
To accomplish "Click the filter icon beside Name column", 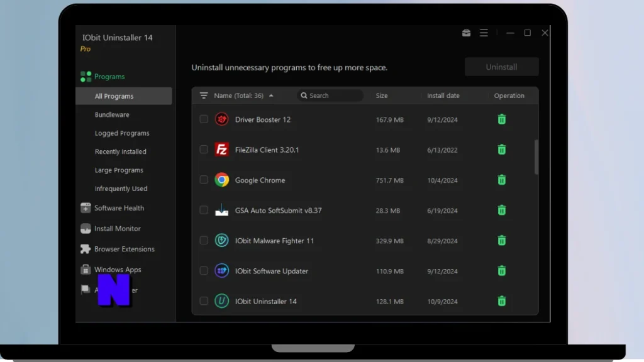I will tap(204, 96).
